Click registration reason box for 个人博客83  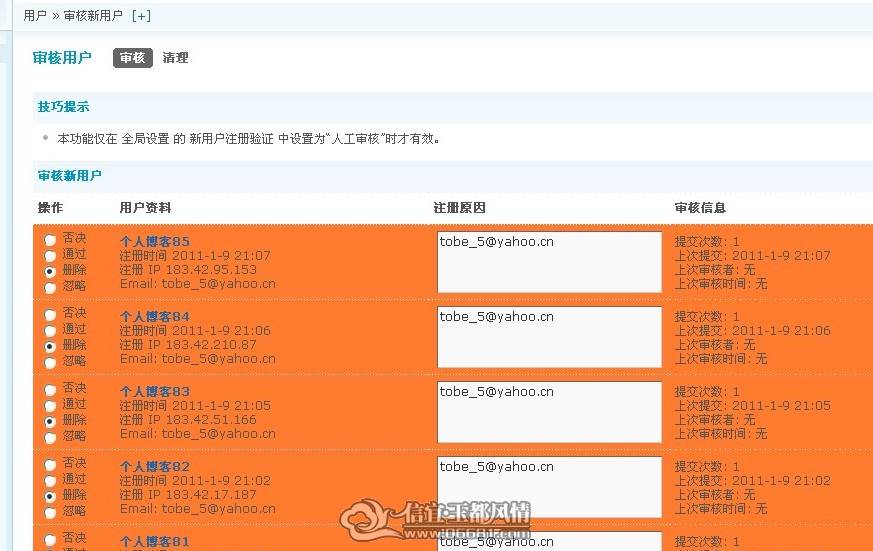550,412
